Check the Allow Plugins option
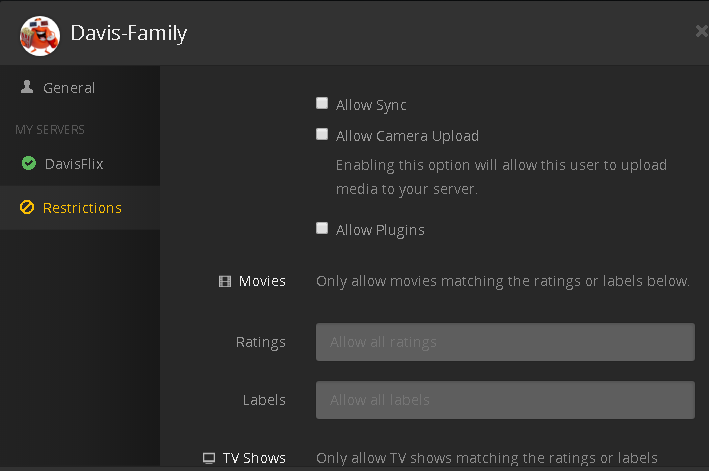The image size is (709, 471). point(322,228)
